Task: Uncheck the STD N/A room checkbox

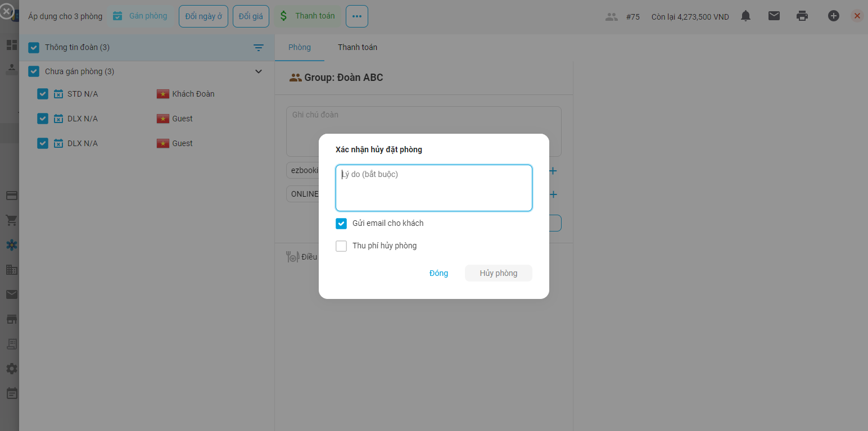Action: [43, 94]
